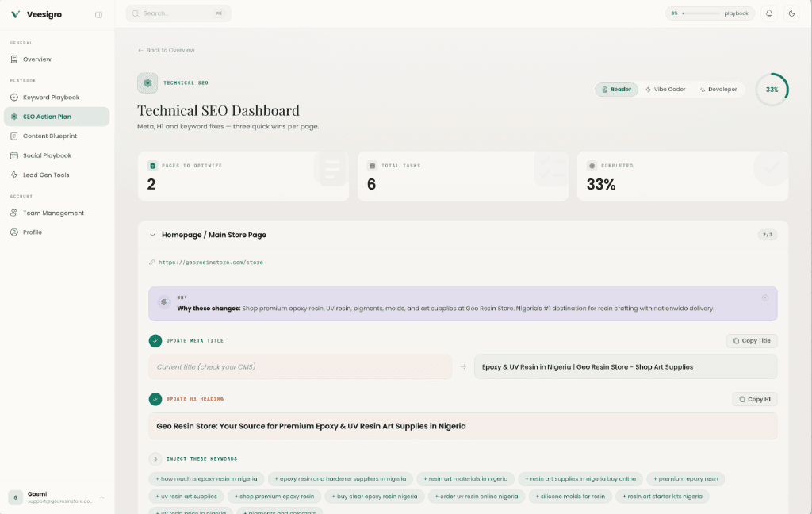The width and height of the screenshot is (812, 514).
Task: Toggle step 3 Inject These Keywords circle
Action: tap(155, 459)
